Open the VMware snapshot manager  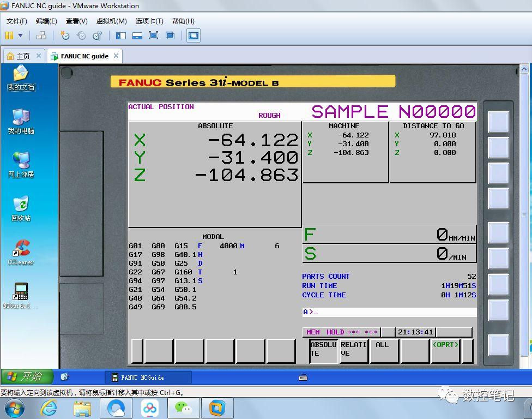pyautogui.click(x=97, y=35)
